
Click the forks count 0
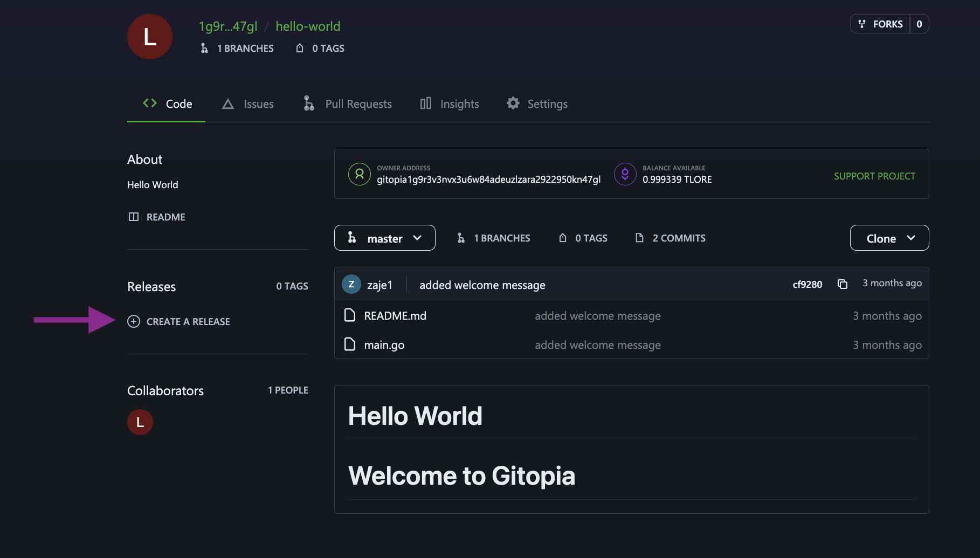click(919, 24)
